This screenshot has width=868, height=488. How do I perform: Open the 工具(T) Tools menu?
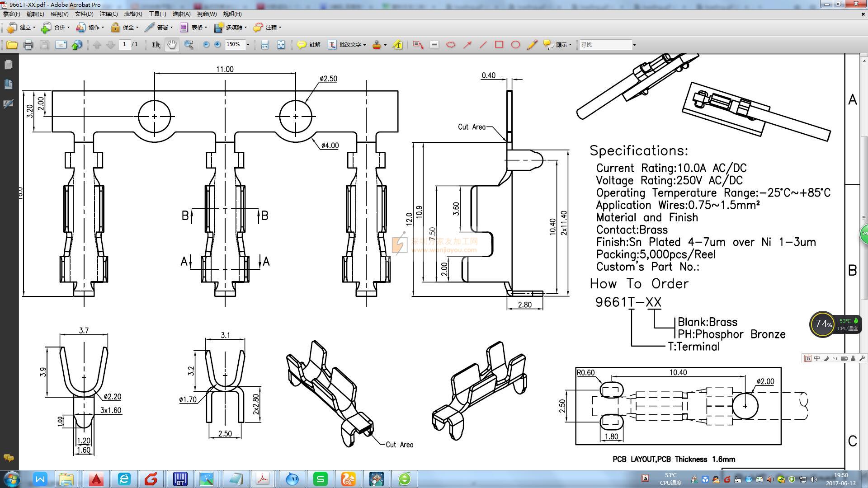tap(157, 14)
